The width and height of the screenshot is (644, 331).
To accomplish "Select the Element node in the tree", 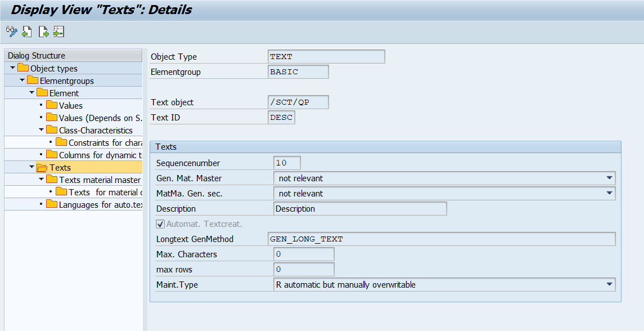I will click(64, 93).
